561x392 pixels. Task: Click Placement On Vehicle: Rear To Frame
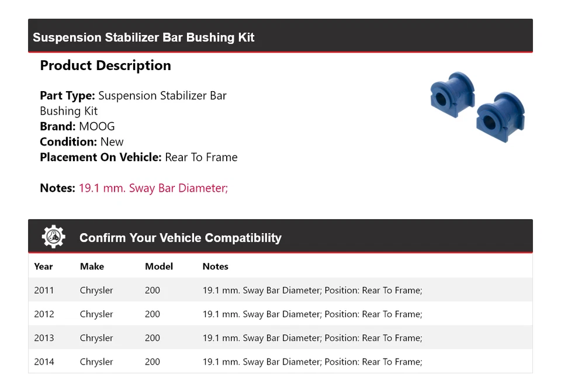138,157
